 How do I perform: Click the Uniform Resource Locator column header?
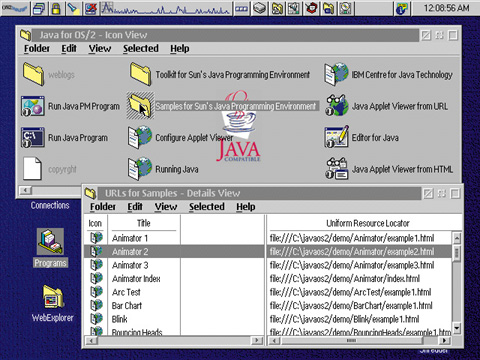pyautogui.click(x=368, y=223)
